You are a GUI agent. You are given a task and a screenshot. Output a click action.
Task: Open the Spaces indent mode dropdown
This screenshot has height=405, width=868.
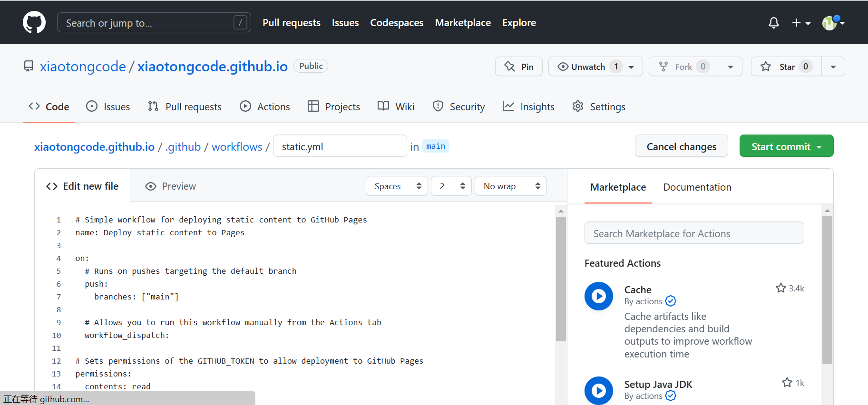click(397, 186)
